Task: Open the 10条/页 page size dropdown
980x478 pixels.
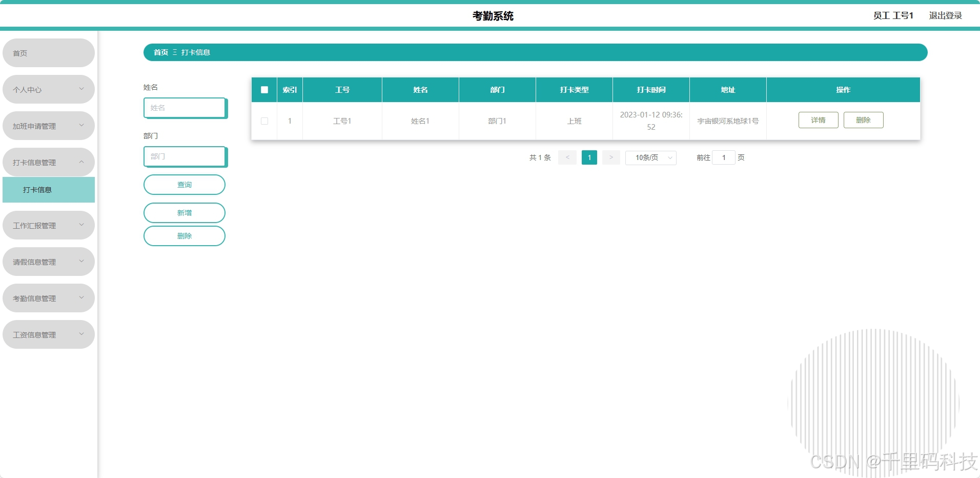Action: point(651,157)
